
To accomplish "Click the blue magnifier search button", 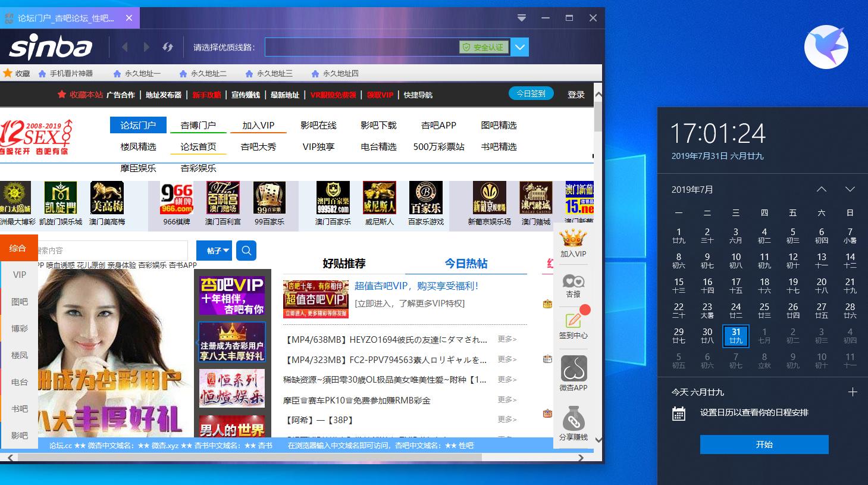I will pos(246,251).
